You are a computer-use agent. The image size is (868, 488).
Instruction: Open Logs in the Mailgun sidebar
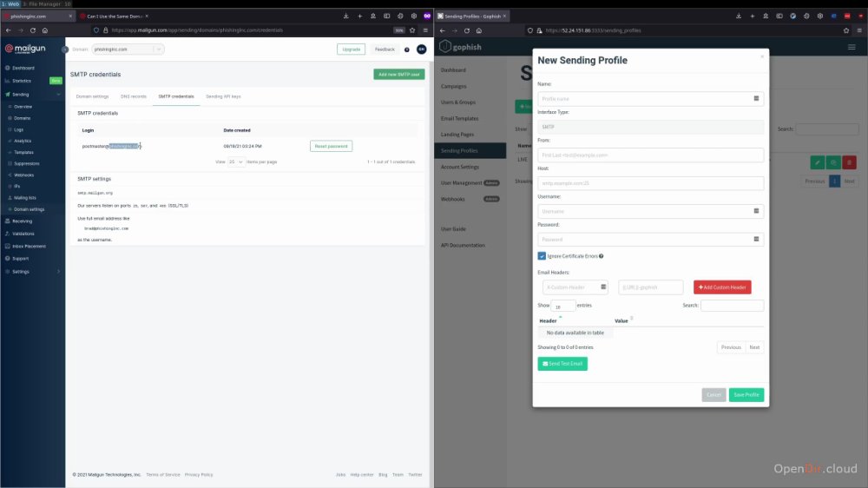tap(19, 129)
